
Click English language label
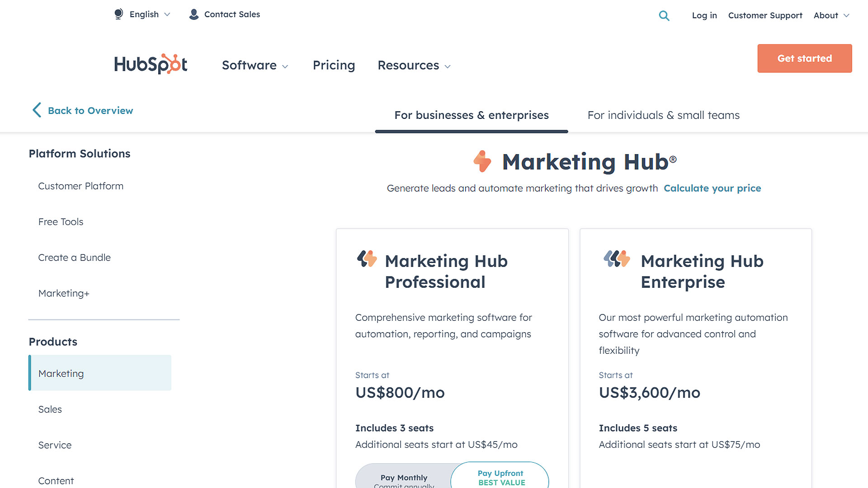click(144, 14)
